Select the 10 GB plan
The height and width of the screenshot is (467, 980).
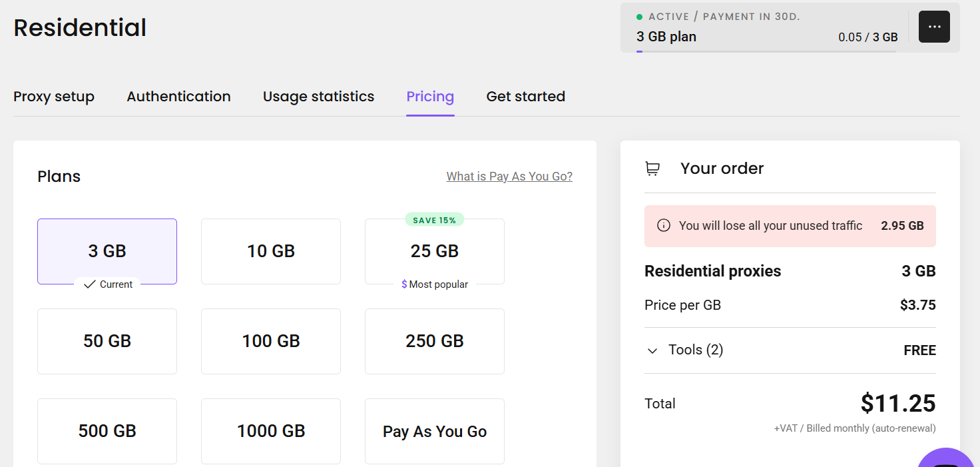pyautogui.click(x=271, y=251)
